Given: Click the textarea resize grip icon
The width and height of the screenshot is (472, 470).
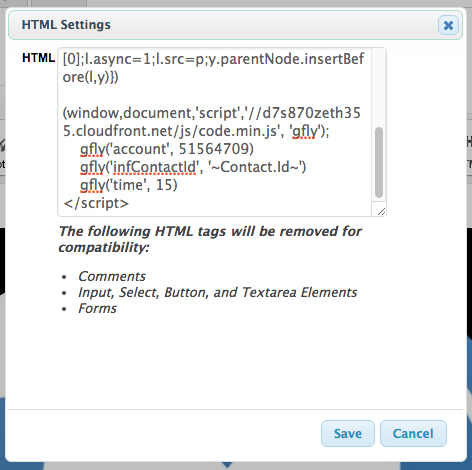Looking at the screenshot, I should 381,211.
